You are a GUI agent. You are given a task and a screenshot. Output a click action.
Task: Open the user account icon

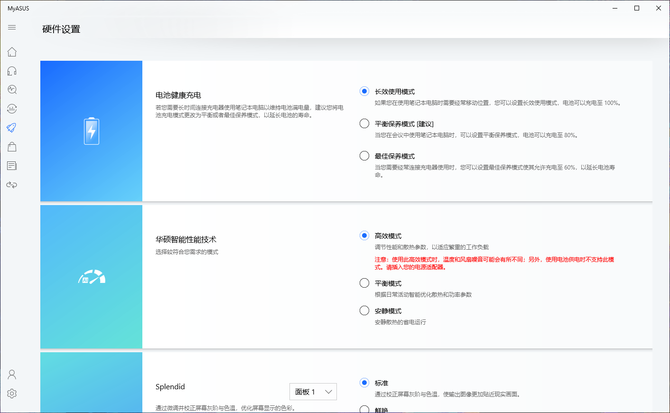tap(12, 375)
